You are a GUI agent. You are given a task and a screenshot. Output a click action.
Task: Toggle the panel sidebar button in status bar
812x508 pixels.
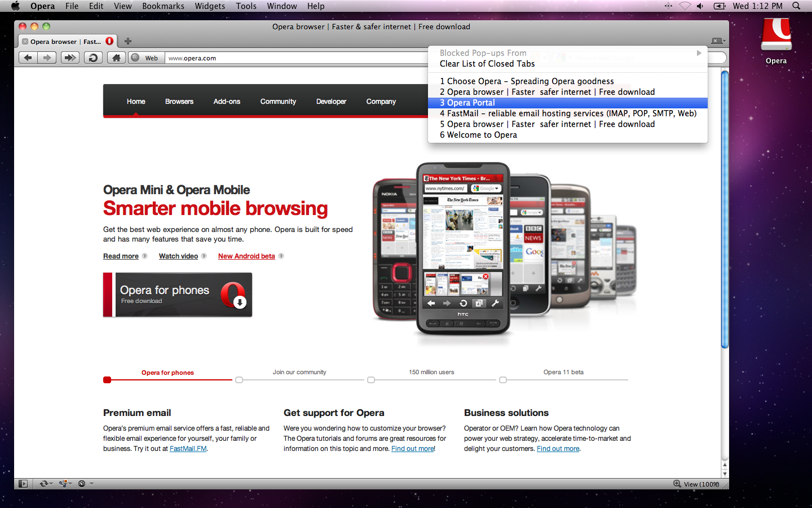coord(23,484)
